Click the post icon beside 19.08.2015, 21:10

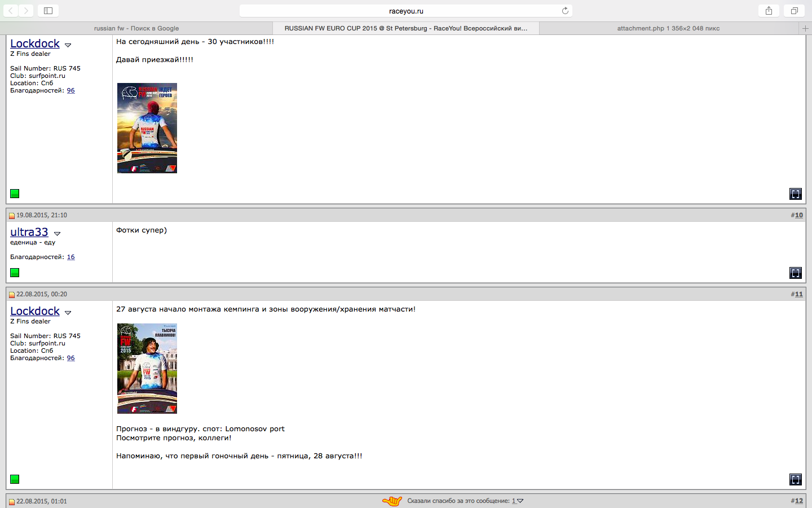click(12, 216)
